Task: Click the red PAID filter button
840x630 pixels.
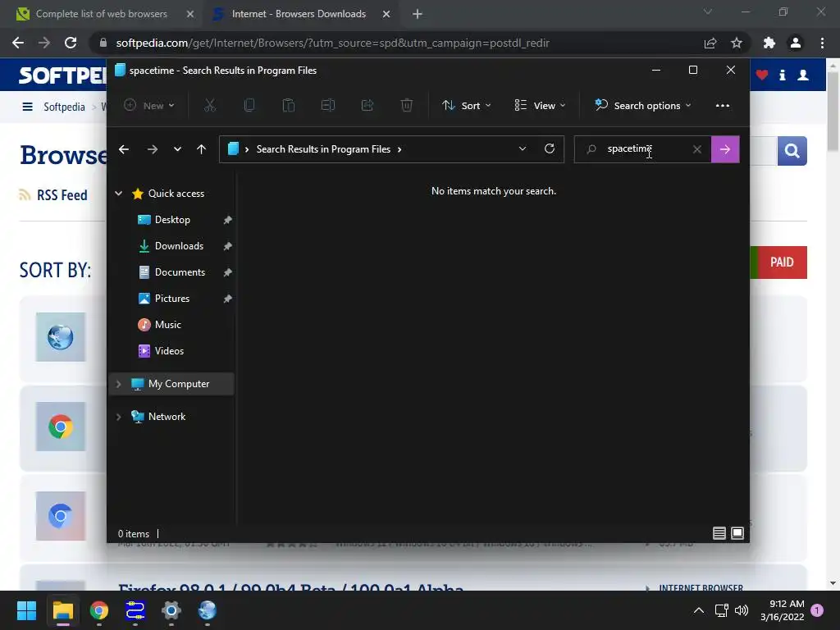Action: pos(782,262)
